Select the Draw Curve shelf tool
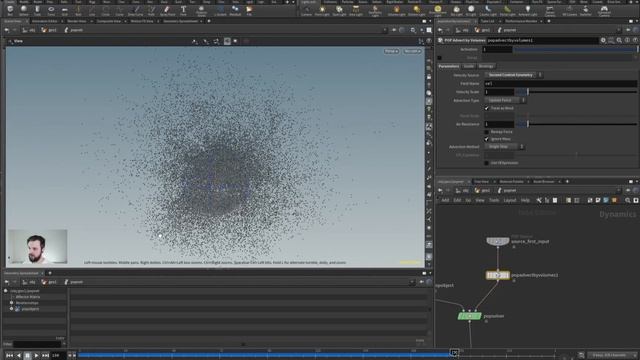This screenshot has width=640, height=360. pyautogui.click(x=136, y=10)
